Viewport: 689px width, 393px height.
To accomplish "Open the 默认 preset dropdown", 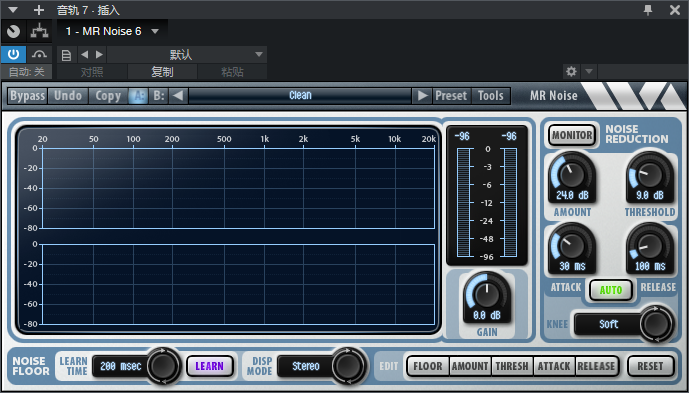I will [187, 55].
